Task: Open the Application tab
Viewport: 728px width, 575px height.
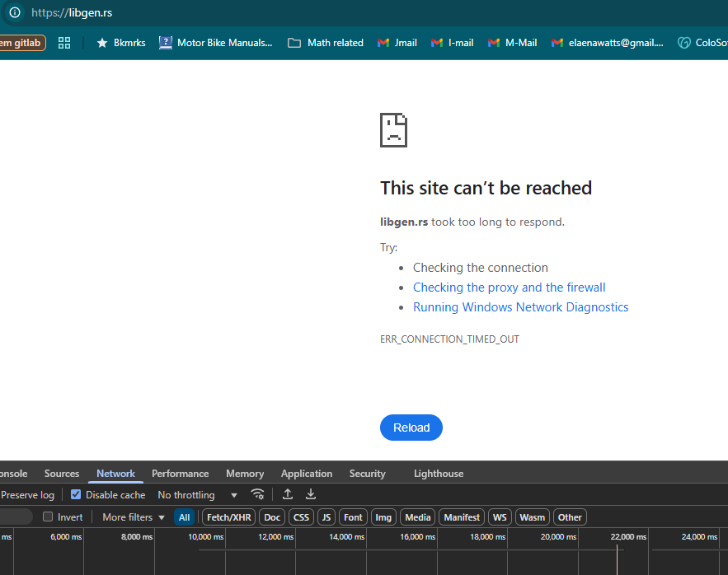Action: tap(307, 474)
